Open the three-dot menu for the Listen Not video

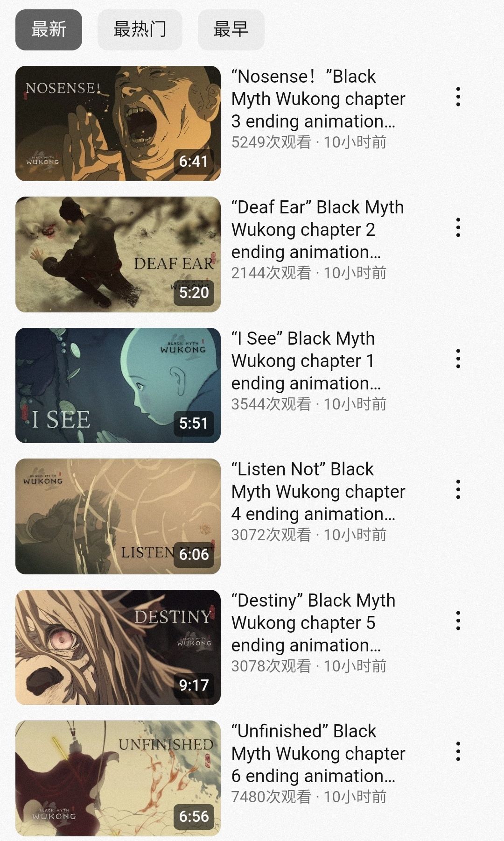[458, 489]
